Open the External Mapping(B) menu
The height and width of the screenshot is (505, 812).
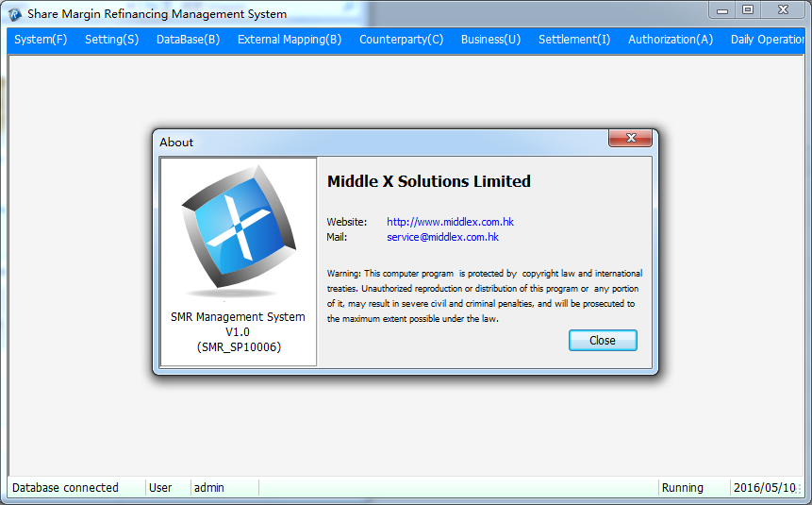290,40
